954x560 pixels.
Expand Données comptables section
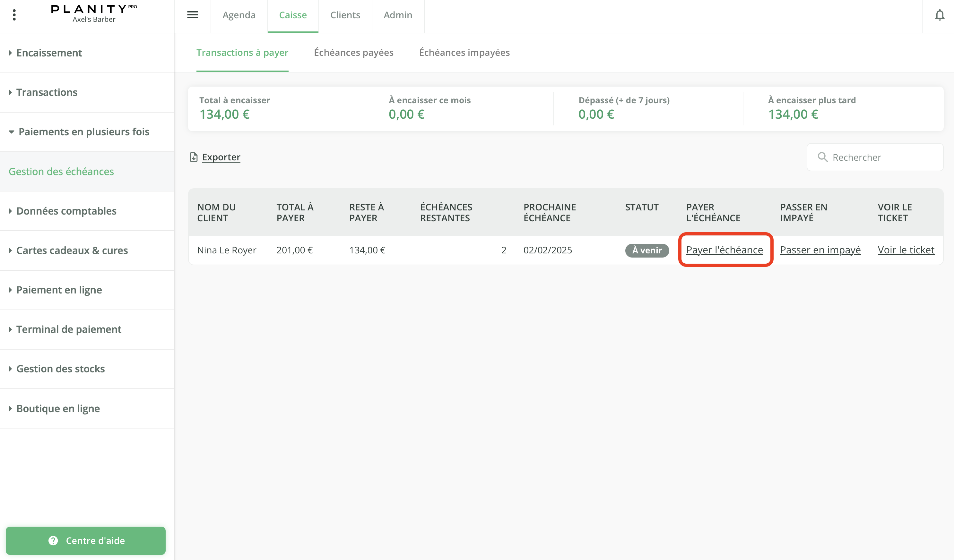[x=66, y=211]
